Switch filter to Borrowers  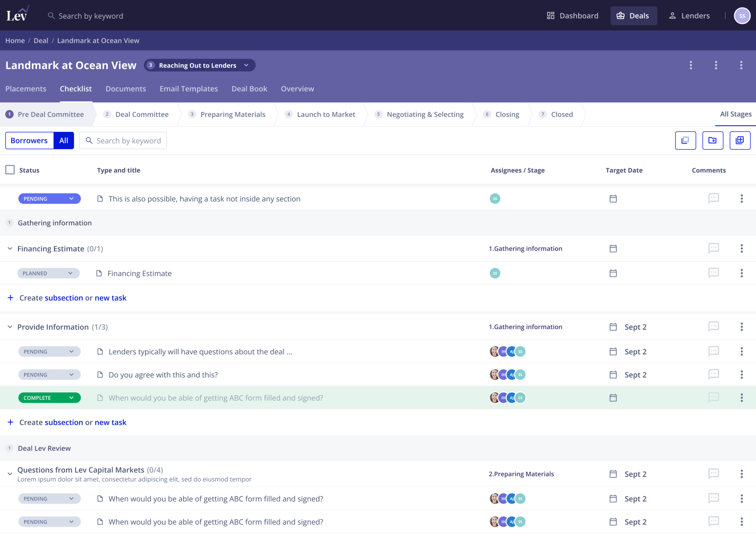coord(29,140)
